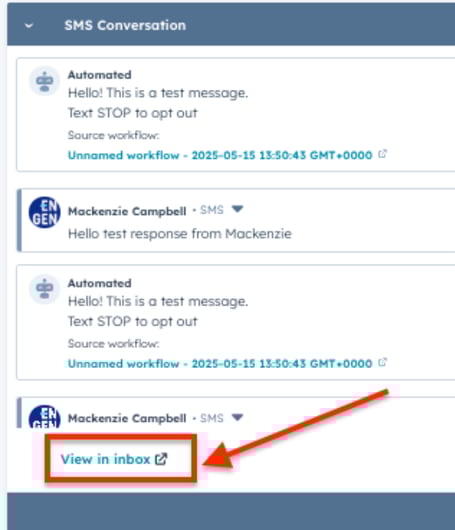Click the SMS channel label on first Mackenzie reply

[x=212, y=210]
